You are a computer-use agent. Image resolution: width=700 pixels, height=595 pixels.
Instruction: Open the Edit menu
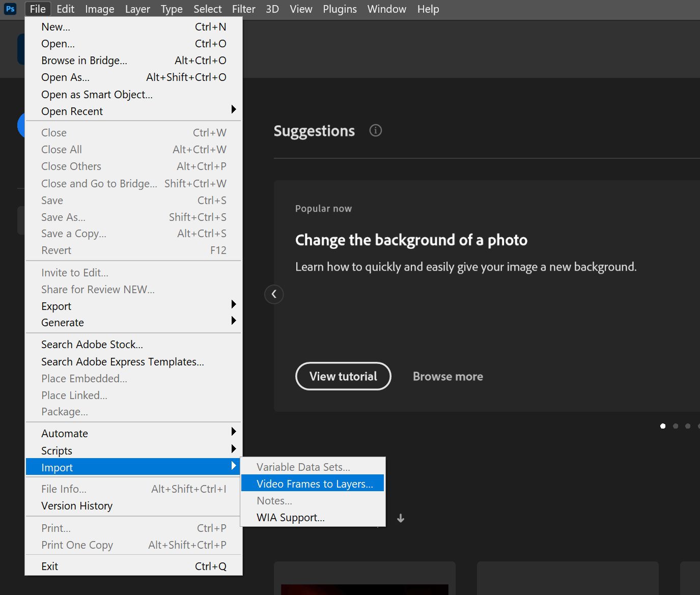[x=65, y=9]
